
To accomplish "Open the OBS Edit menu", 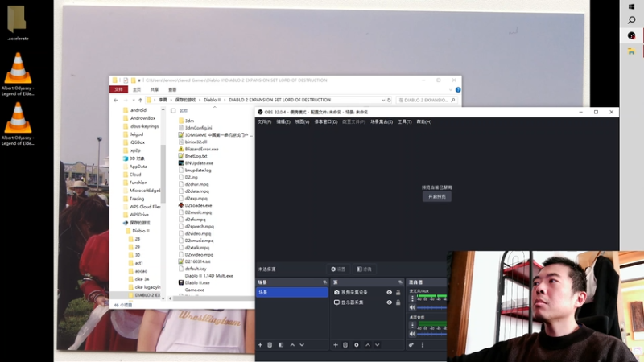I will (283, 122).
